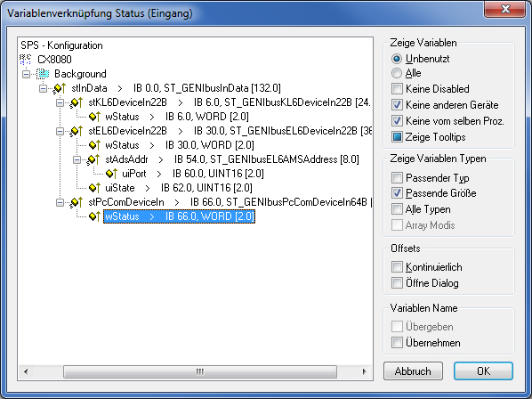
Task: Select the Background tree entry
Action: click(80, 74)
